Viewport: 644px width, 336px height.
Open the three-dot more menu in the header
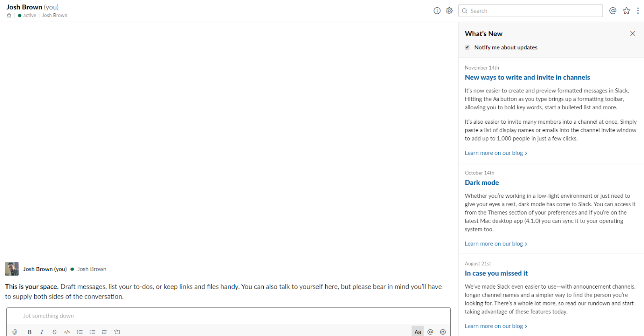coord(638,11)
